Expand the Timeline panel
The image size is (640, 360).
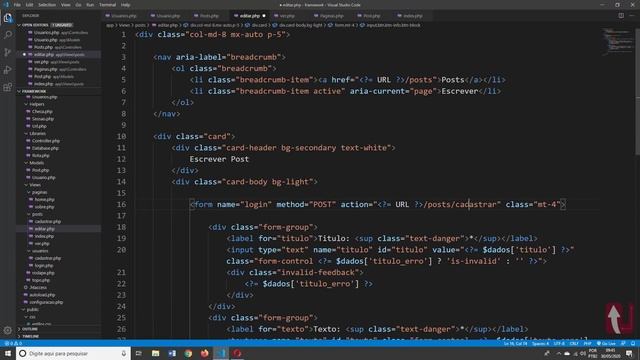click(x=31, y=336)
